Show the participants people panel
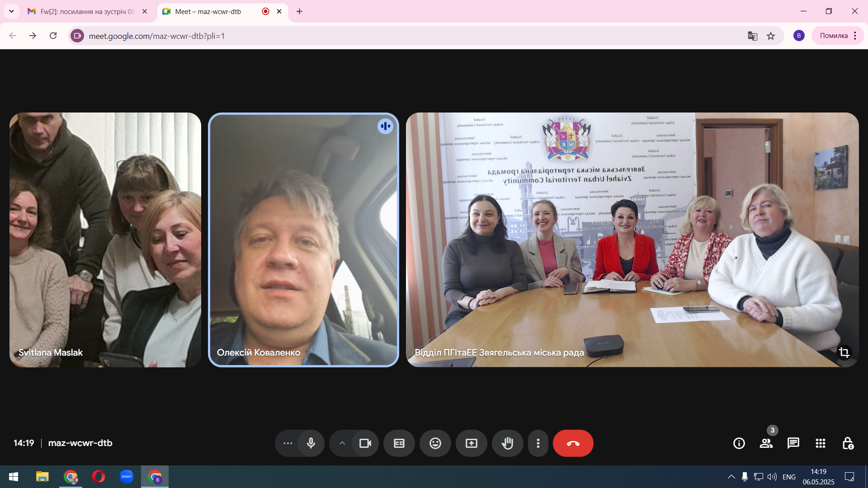Image resolution: width=868 pixels, height=488 pixels. click(x=766, y=443)
